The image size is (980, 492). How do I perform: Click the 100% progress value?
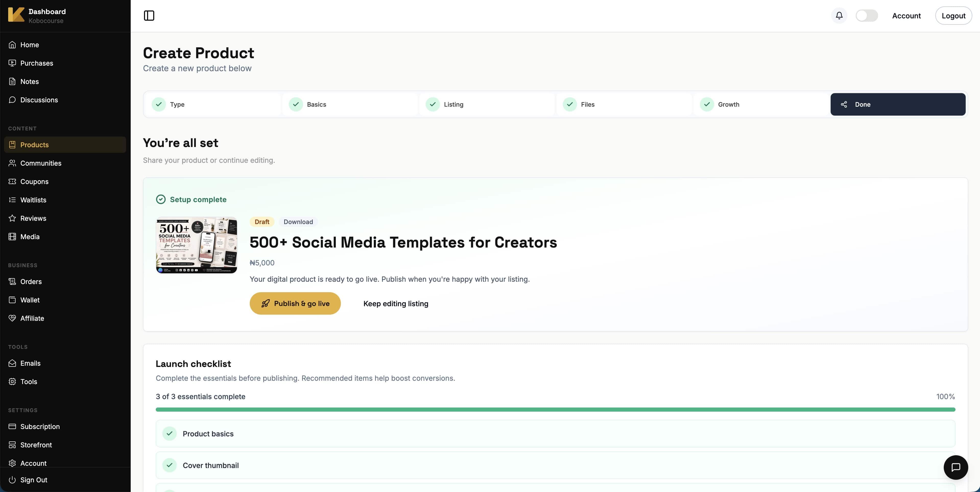pos(945,397)
